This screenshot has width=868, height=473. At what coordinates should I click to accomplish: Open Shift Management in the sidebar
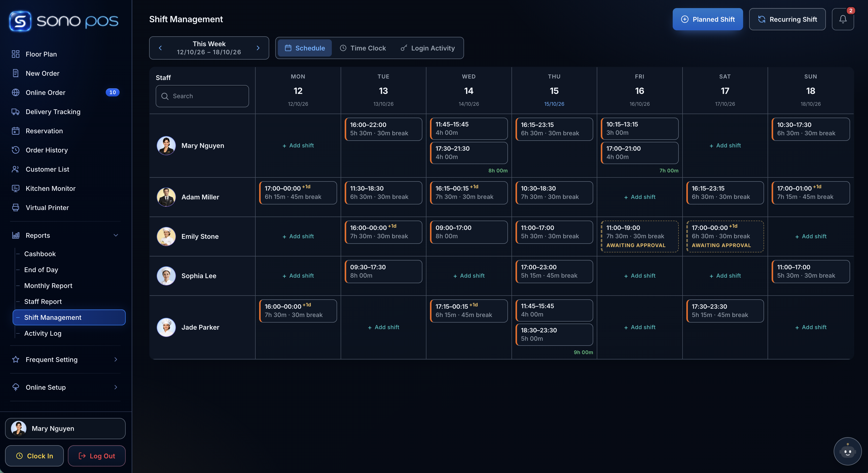(x=69, y=317)
